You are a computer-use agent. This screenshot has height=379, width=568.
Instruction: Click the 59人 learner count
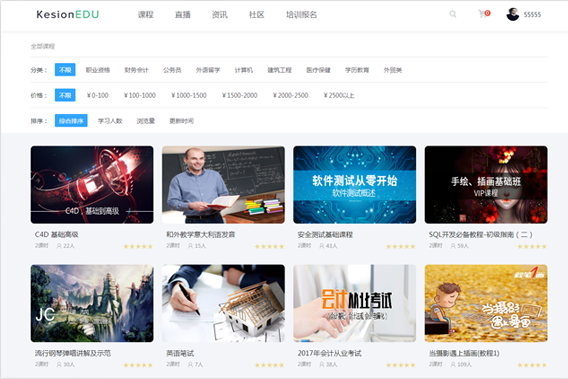[460, 246]
